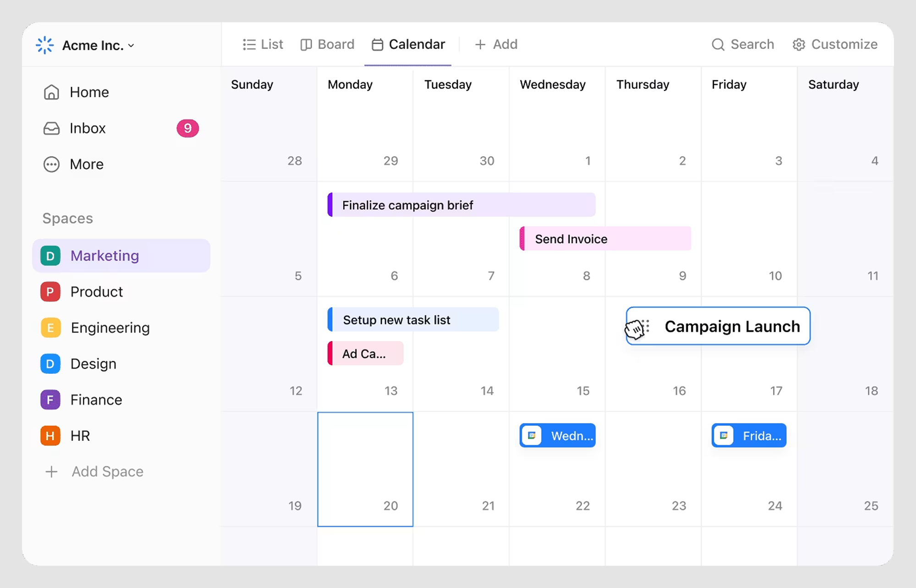This screenshot has width=916, height=588.
Task: Click the Add button in the toolbar
Action: 495,44
